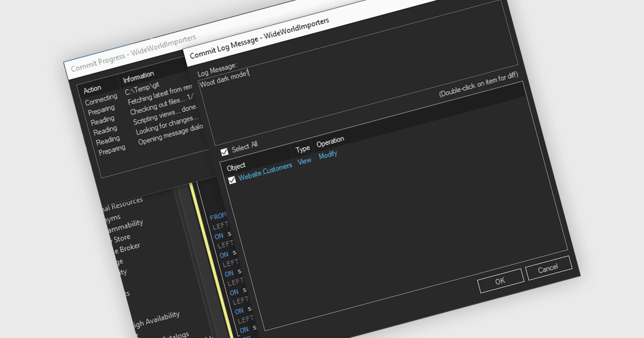Click the FROM keyword in the query editor

218,216
